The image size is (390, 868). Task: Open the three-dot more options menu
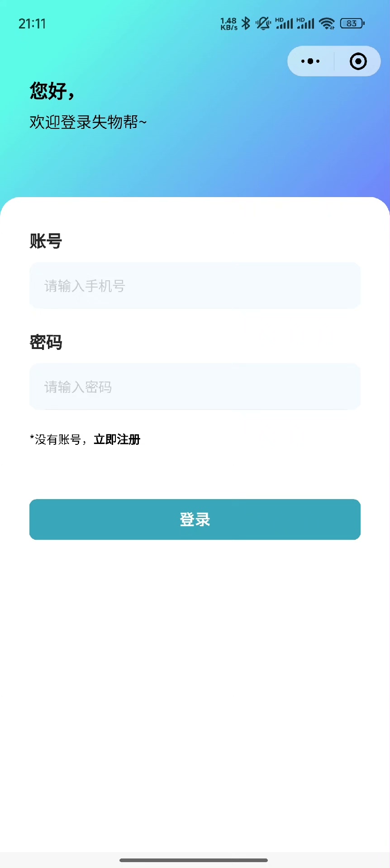click(x=310, y=61)
